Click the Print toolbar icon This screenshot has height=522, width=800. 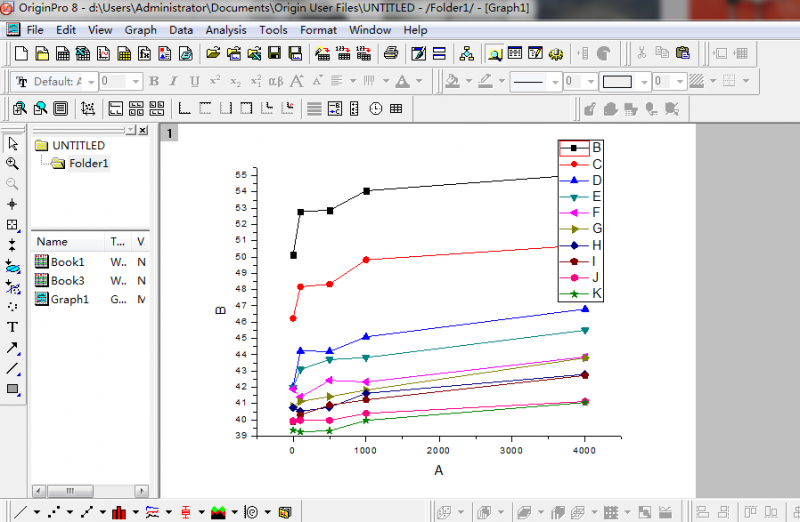tap(391, 53)
